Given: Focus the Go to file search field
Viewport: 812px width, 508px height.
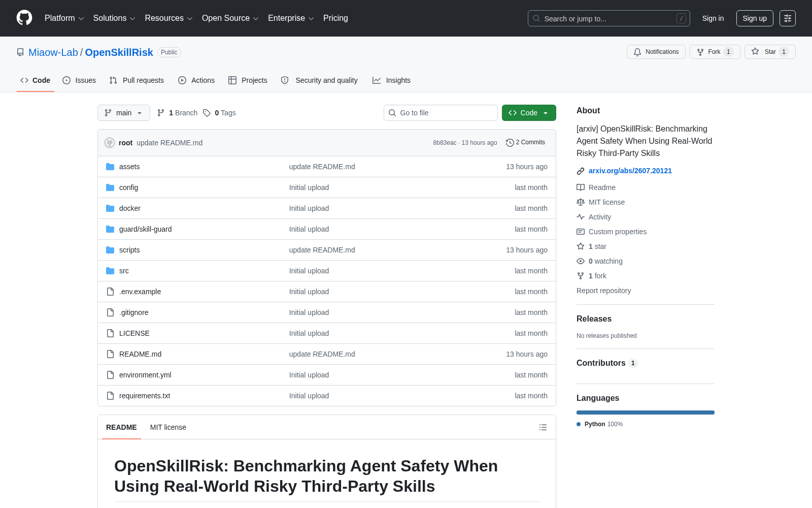Looking at the screenshot, I should coord(441,113).
